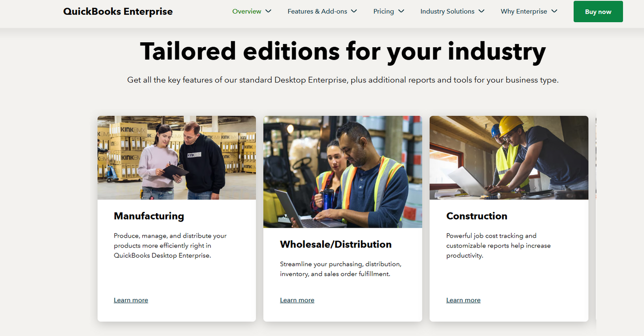Select the Wholesale/Distribution workers photo
644x336 pixels.
pos(343,172)
